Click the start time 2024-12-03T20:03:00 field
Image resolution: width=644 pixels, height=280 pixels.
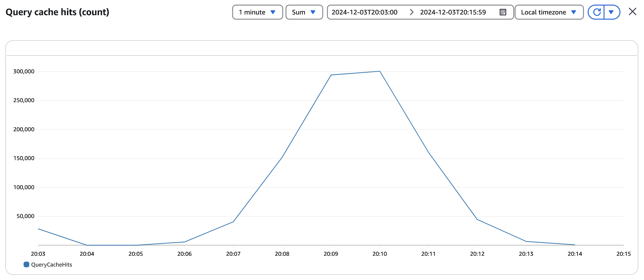[364, 12]
